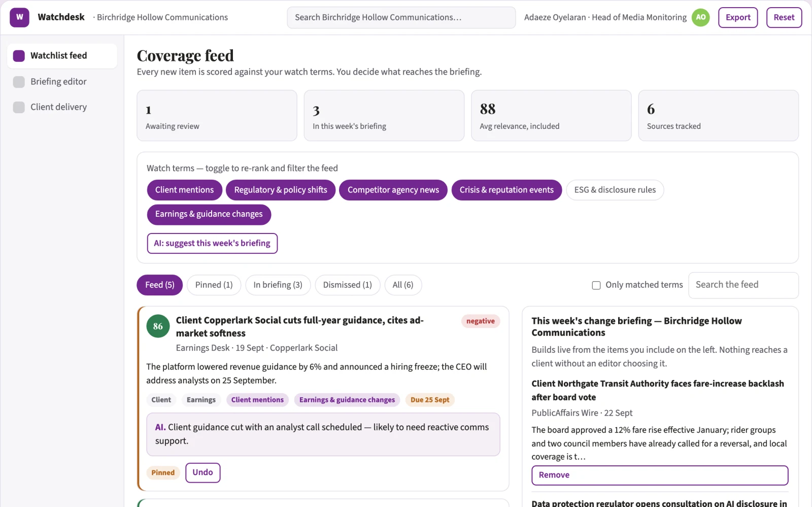The image size is (812, 507).
Task: Click the In this week's briefing card
Action: pos(384,116)
